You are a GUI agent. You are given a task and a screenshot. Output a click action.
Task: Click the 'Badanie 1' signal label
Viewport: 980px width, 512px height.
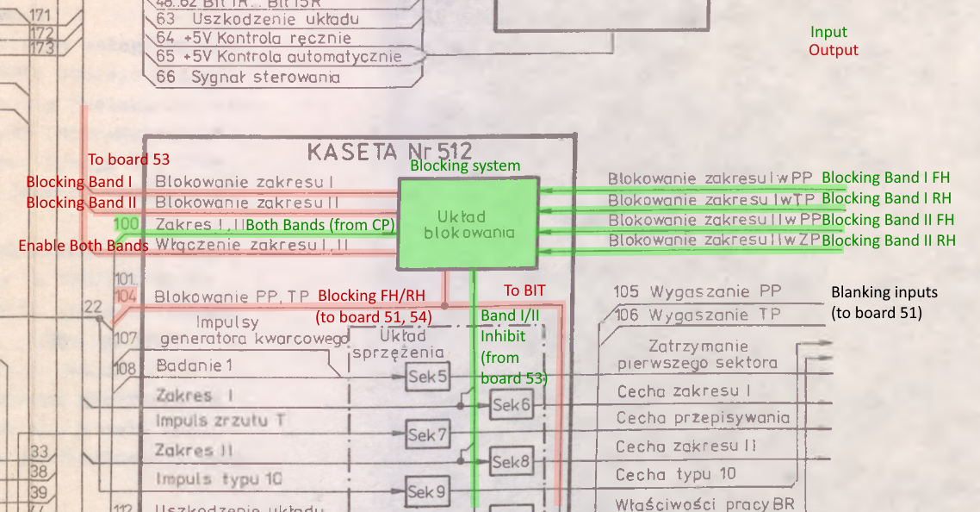click(x=195, y=365)
